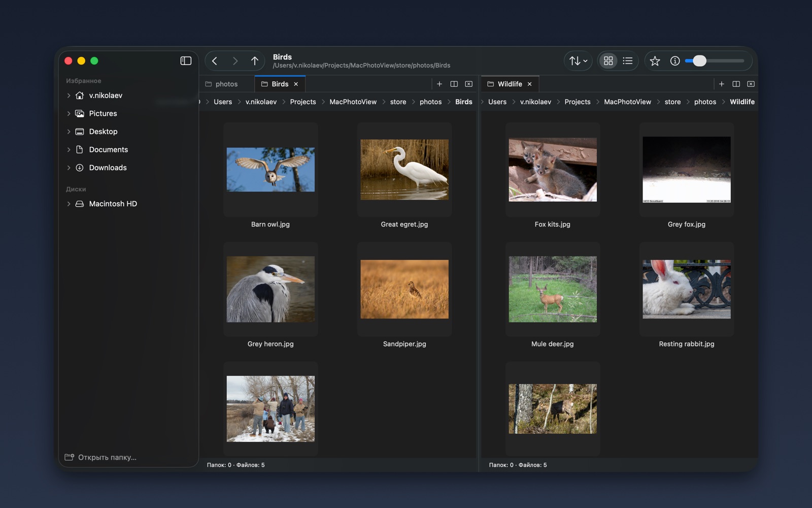
Task: Click the Открыть папку button
Action: pos(100,457)
